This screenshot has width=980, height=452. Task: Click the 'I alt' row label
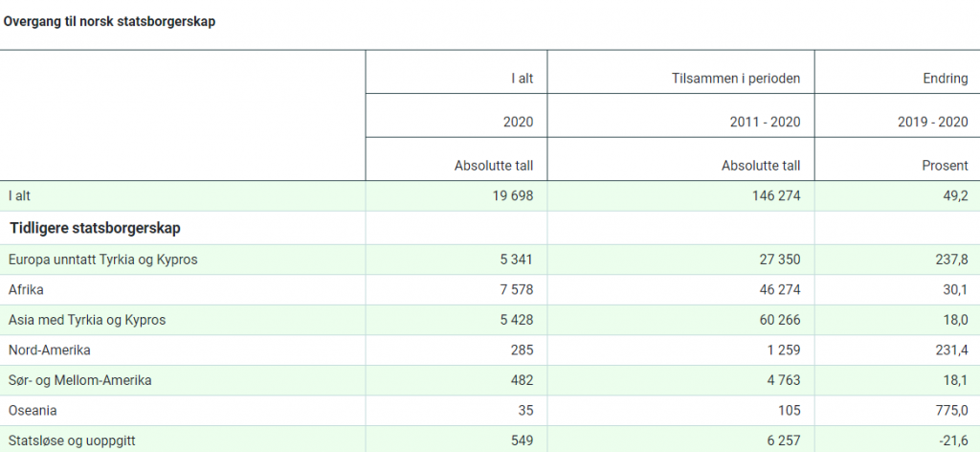pos(19,195)
